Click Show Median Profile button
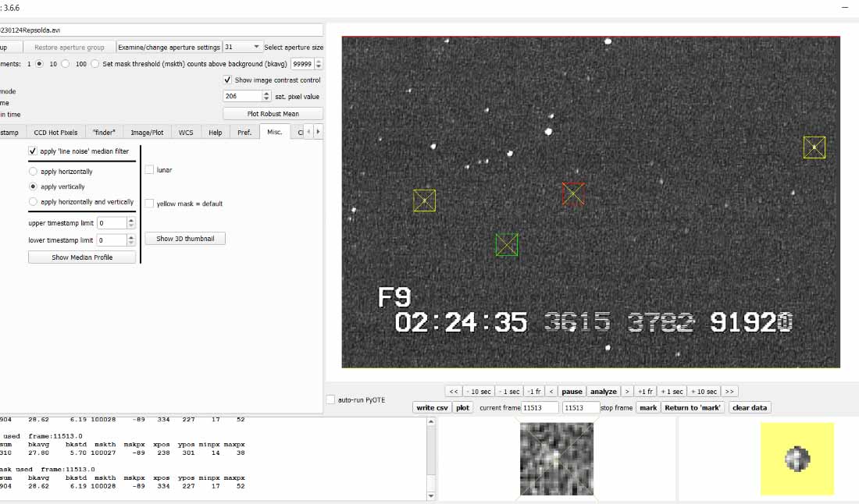 [x=82, y=257]
